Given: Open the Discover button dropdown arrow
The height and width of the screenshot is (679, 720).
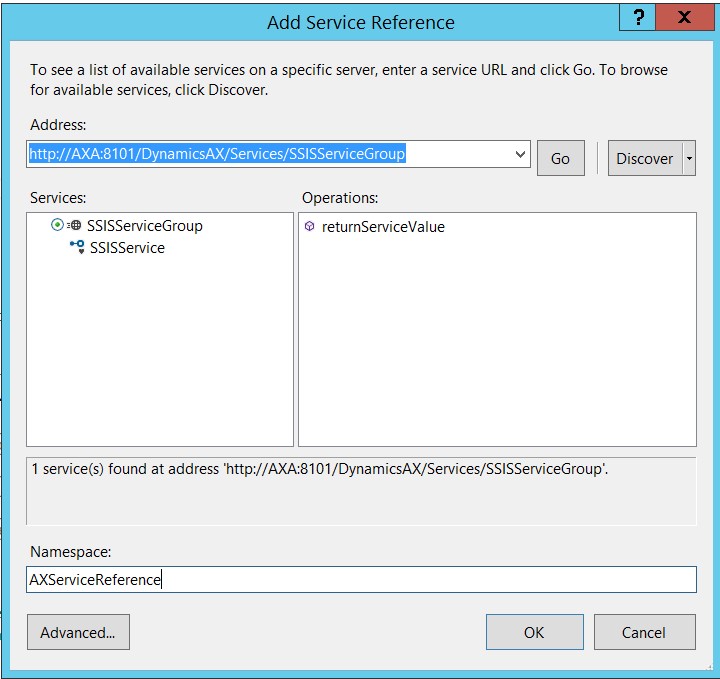Looking at the screenshot, I should pyautogui.click(x=689, y=159).
